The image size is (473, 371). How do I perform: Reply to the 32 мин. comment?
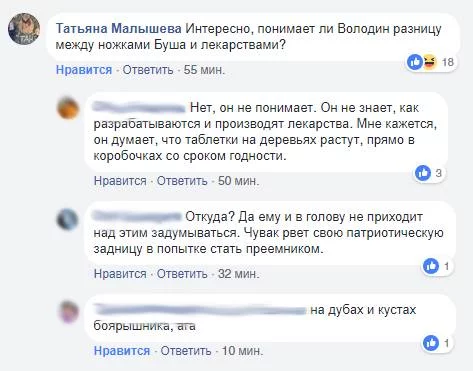click(x=182, y=274)
